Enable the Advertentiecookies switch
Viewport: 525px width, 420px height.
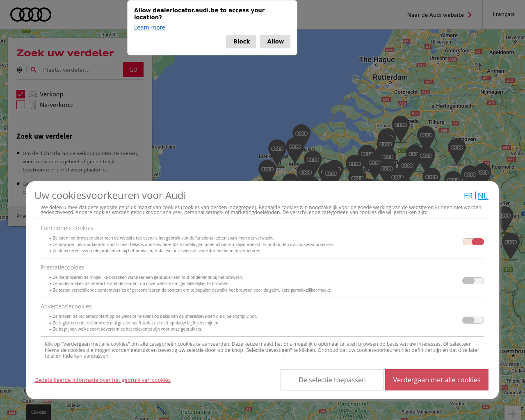[x=473, y=320]
